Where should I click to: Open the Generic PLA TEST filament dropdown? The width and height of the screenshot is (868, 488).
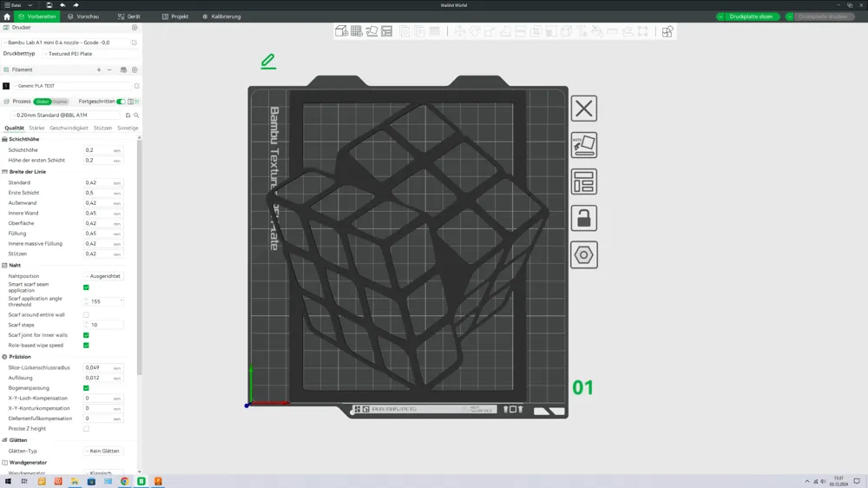[72, 86]
